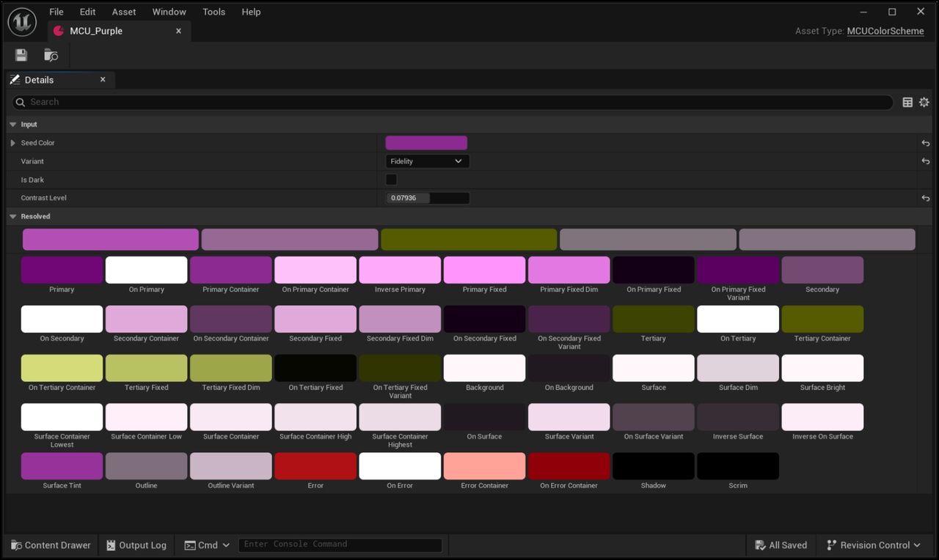Viewport: 939px width, 560px height.
Task: Click the Surface Tint swatch
Action: [x=62, y=466]
